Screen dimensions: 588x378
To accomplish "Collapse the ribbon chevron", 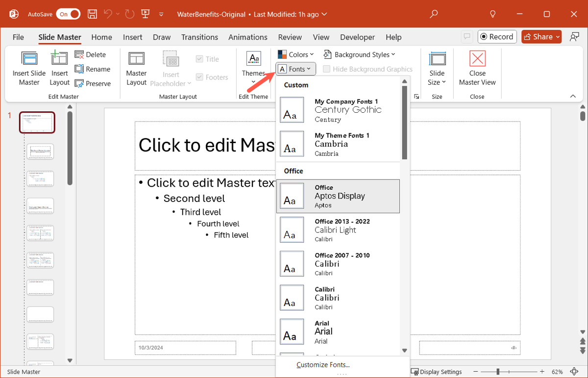I will click(573, 97).
